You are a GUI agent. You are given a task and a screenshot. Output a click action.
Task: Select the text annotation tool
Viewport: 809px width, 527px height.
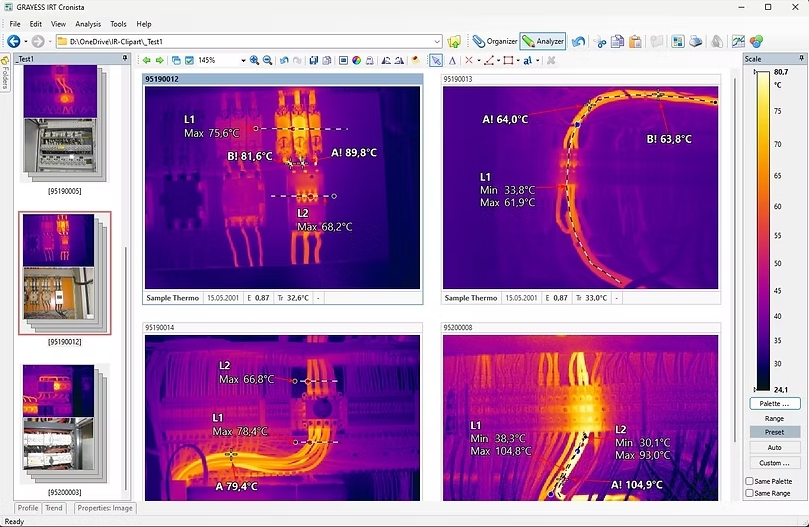tap(527, 60)
